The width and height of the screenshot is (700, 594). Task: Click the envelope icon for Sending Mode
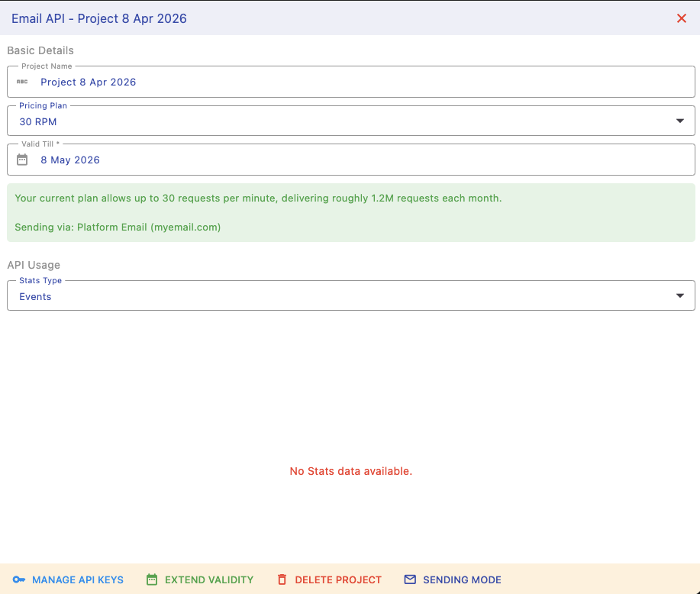(410, 579)
